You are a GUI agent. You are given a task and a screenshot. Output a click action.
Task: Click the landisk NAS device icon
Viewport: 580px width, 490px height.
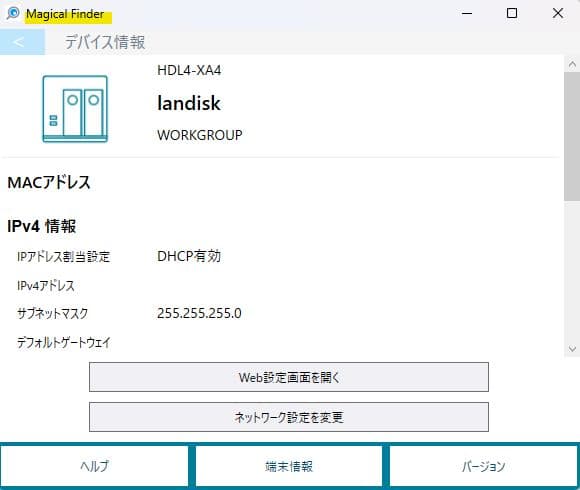click(x=75, y=109)
